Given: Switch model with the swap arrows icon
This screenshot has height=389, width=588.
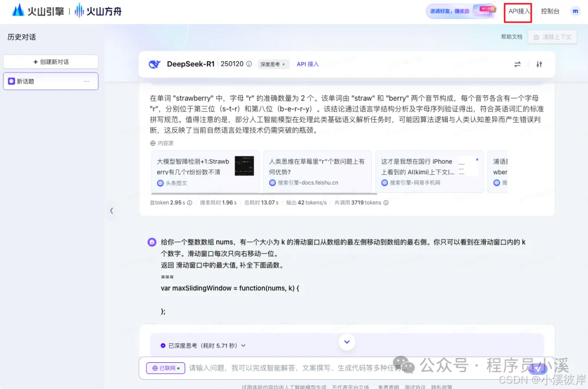Looking at the screenshot, I should point(518,64).
